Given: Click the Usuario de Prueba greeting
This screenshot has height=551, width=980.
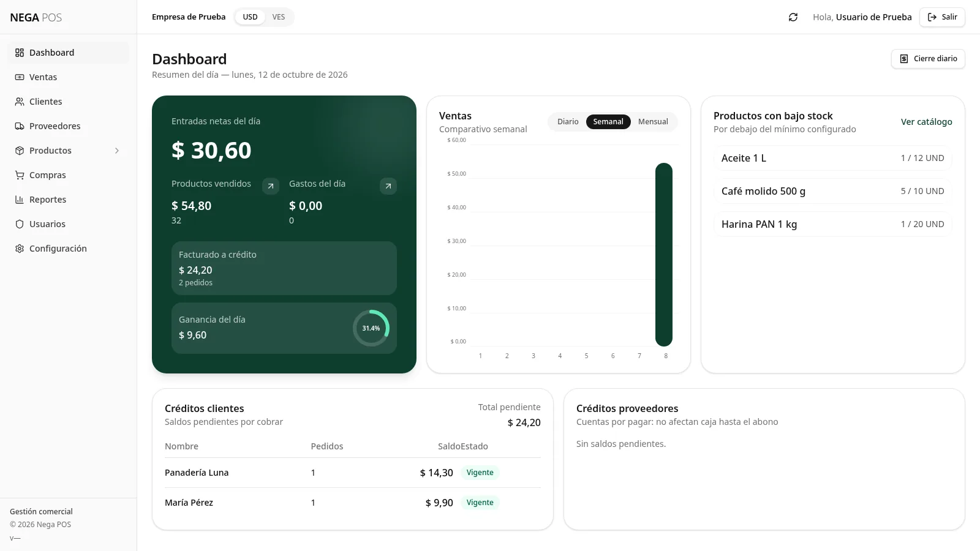Looking at the screenshot, I should [862, 17].
